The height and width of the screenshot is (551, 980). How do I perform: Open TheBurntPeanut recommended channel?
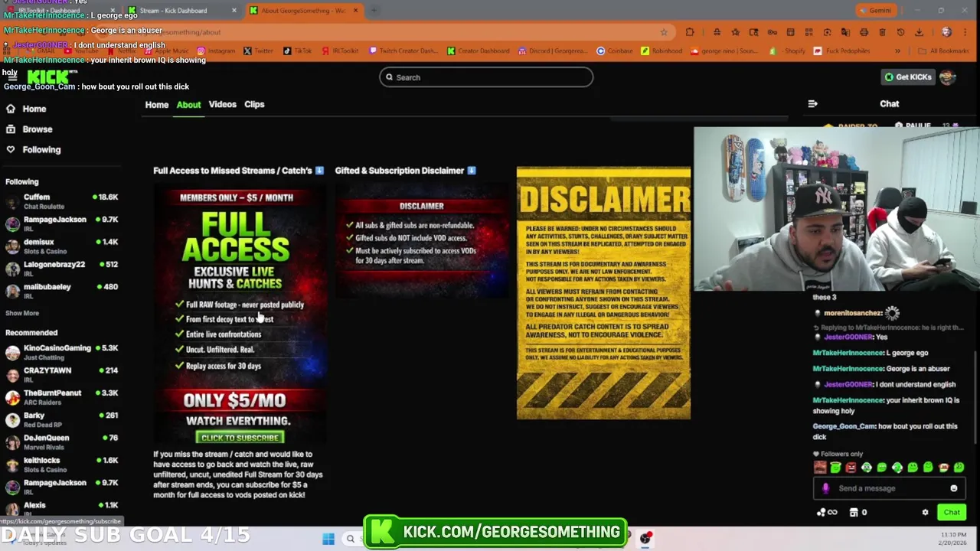pos(62,397)
